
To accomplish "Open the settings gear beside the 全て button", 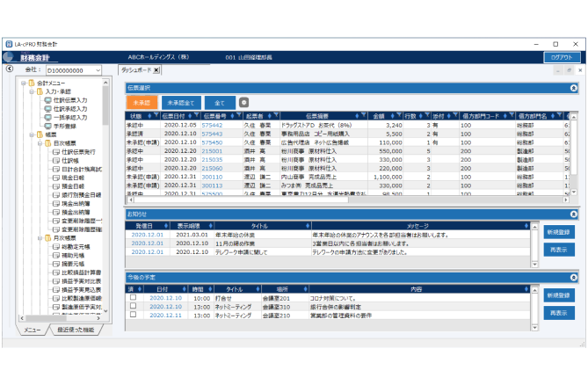I will tap(243, 102).
